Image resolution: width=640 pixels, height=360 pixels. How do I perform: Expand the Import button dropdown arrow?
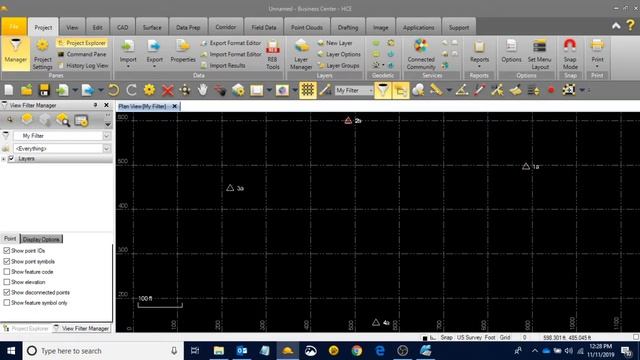tap(128, 67)
